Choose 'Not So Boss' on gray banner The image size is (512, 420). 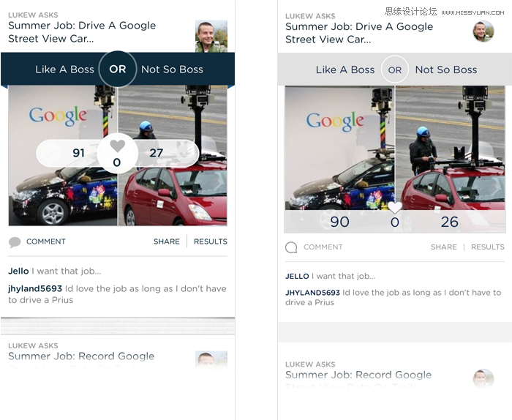[446, 70]
